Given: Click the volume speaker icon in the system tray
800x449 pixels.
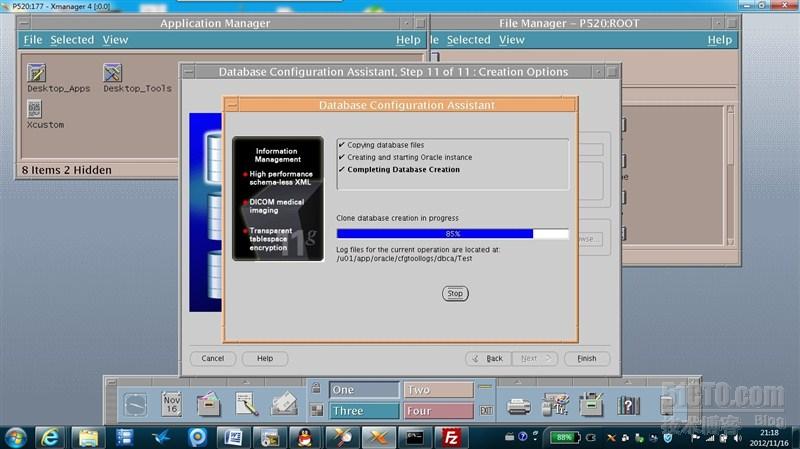Looking at the screenshot, I should click(737, 438).
